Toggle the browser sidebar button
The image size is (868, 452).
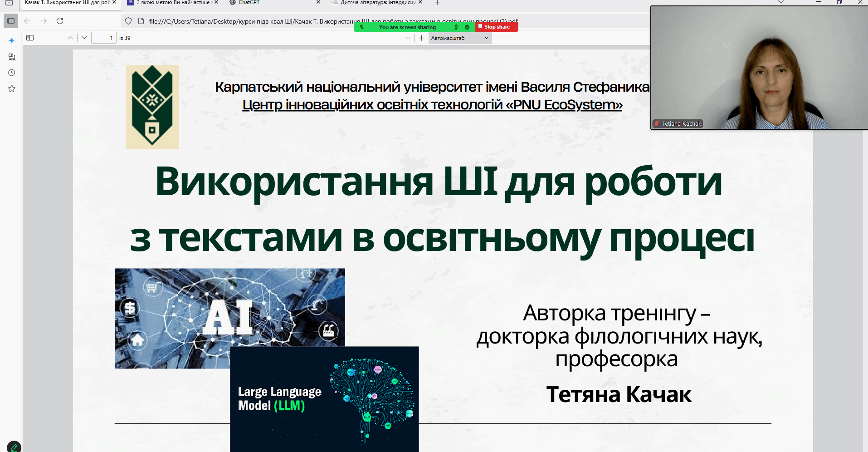(x=11, y=21)
